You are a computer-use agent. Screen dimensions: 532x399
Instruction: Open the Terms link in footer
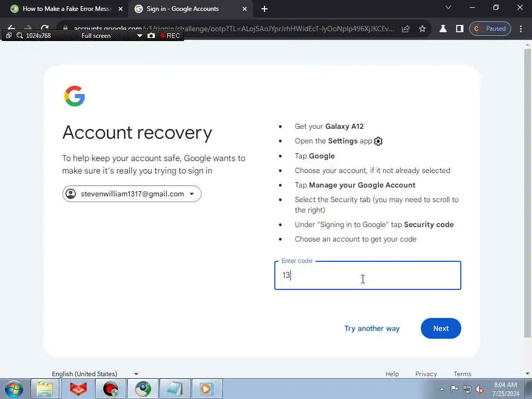(x=462, y=374)
